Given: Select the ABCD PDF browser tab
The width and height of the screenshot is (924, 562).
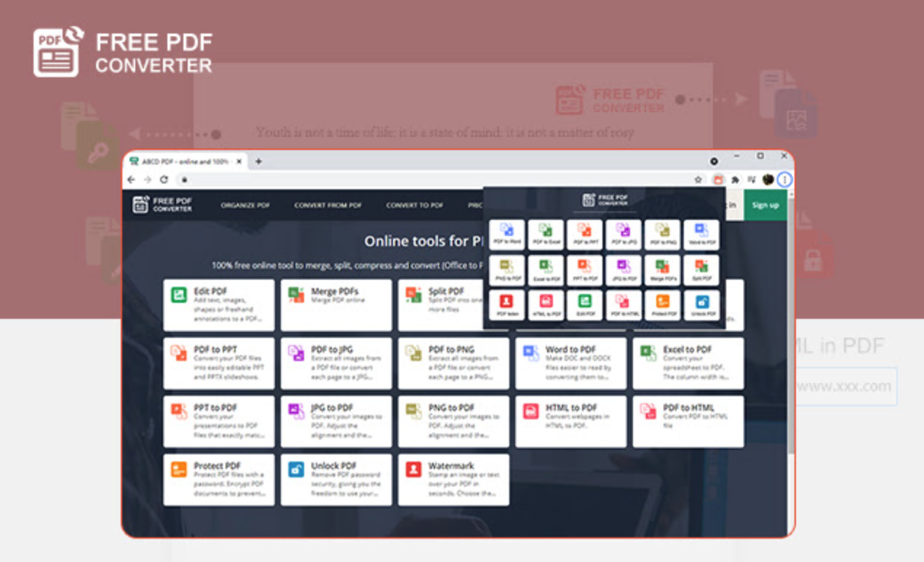Looking at the screenshot, I should pyautogui.click(x=186, y=161).
